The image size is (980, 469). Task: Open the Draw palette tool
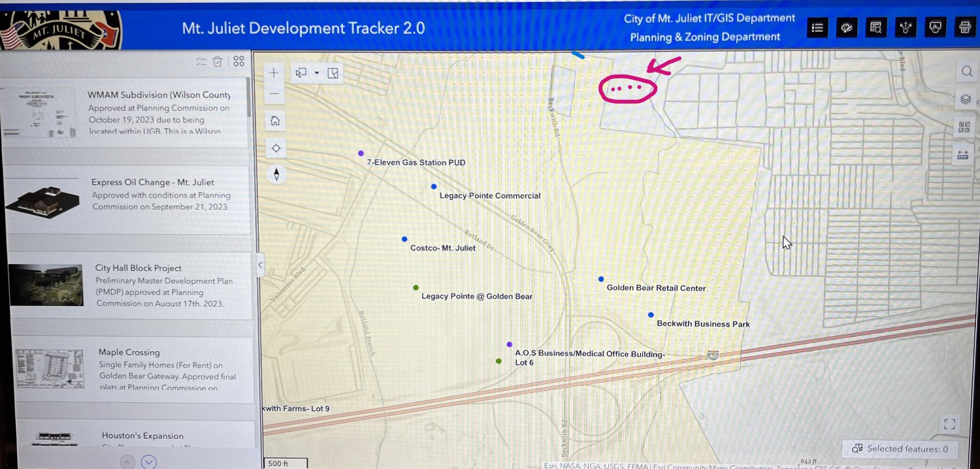(x=846, y=28)
